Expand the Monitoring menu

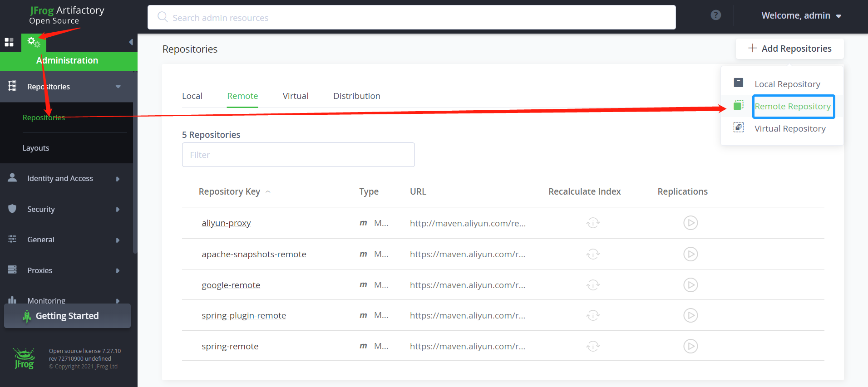(x=118, y=301)
